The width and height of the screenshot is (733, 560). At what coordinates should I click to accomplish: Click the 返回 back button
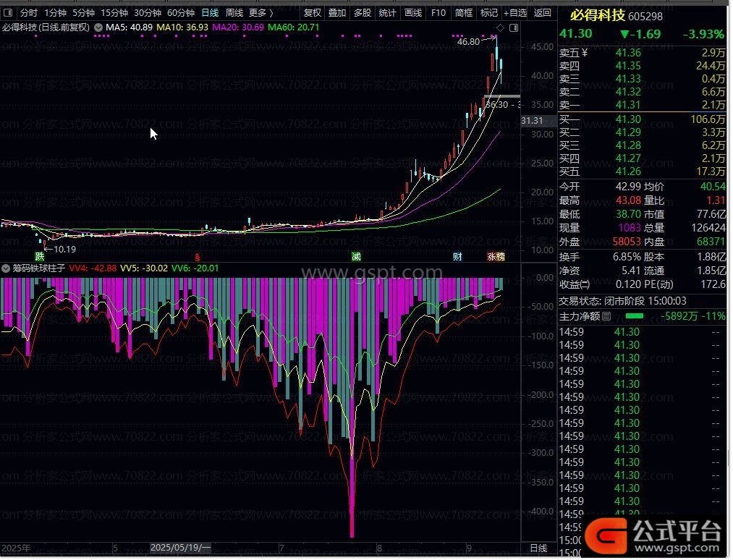tap(542, 13)
